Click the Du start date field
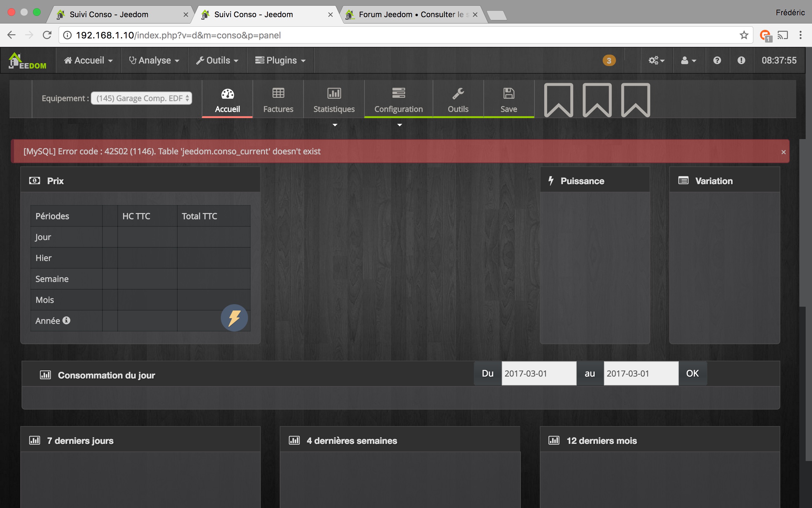This screenshot has height=508, width=812. [x=539, y=374]
